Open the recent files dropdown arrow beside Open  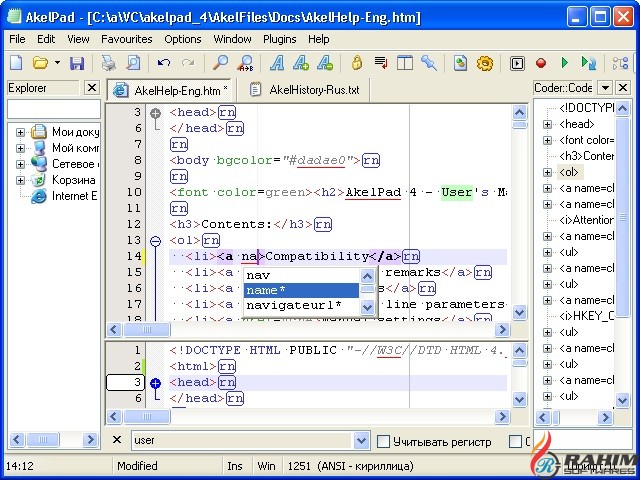(58, 63)
